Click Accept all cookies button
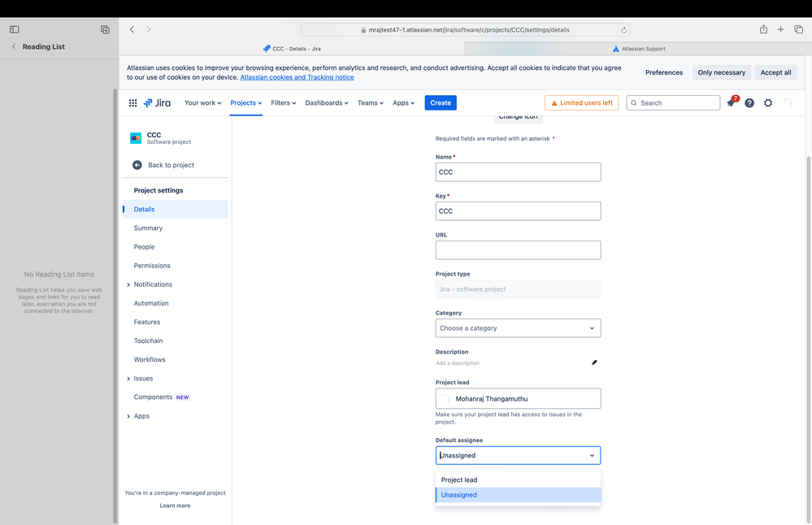 775,72
